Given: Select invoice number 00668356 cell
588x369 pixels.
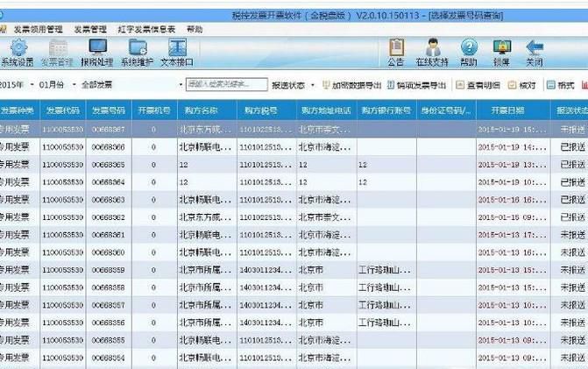Looking at the screenshot, I should (x=109, y=323).
